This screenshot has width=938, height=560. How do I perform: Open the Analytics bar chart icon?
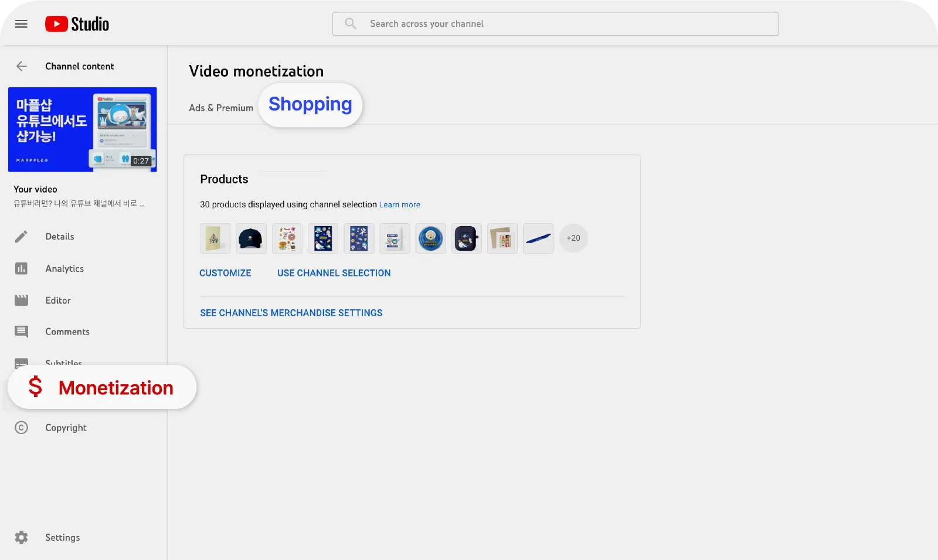click(21, 268)
